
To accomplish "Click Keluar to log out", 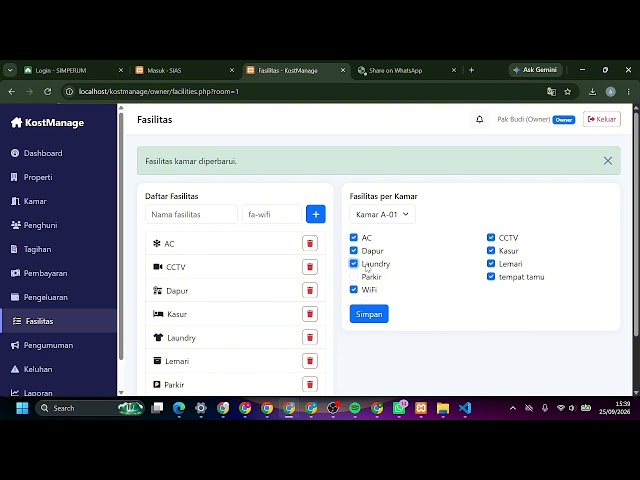I will tap(602, 119).
